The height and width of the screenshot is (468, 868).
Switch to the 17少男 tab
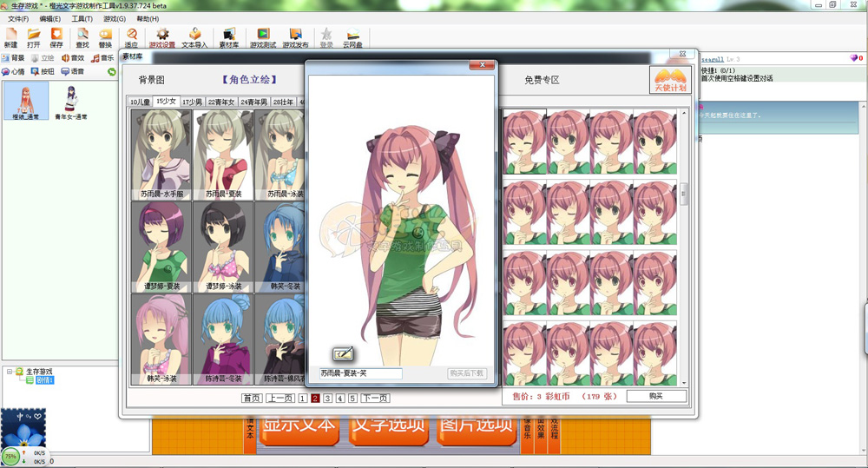click(x=192, y=102)
